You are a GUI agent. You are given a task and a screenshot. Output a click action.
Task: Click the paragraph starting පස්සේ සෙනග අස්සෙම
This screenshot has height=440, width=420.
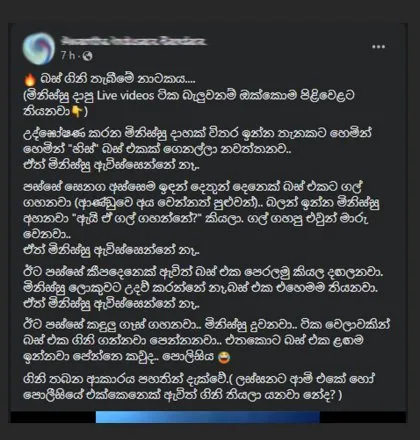202,219
